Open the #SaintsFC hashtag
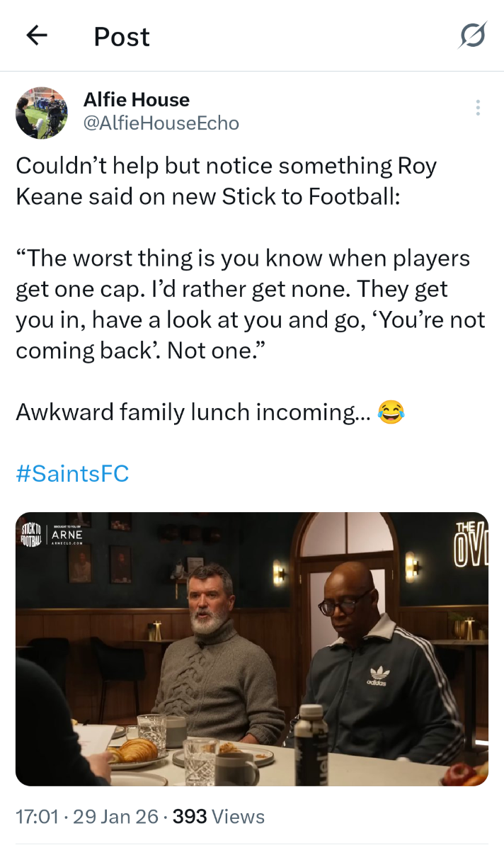The height and width of the screenshot is (850, 504). tap(72, 473)
